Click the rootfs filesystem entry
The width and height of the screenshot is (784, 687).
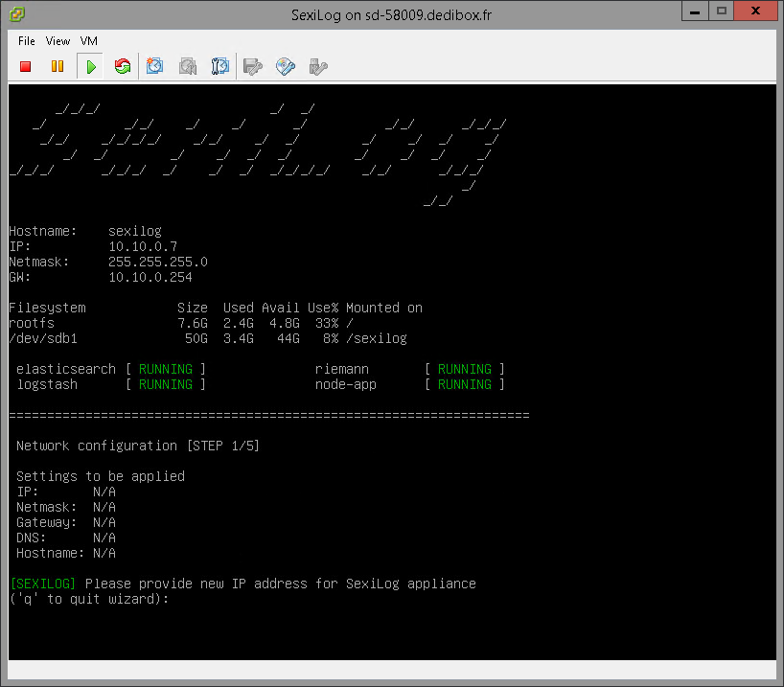tap(32, 324)
